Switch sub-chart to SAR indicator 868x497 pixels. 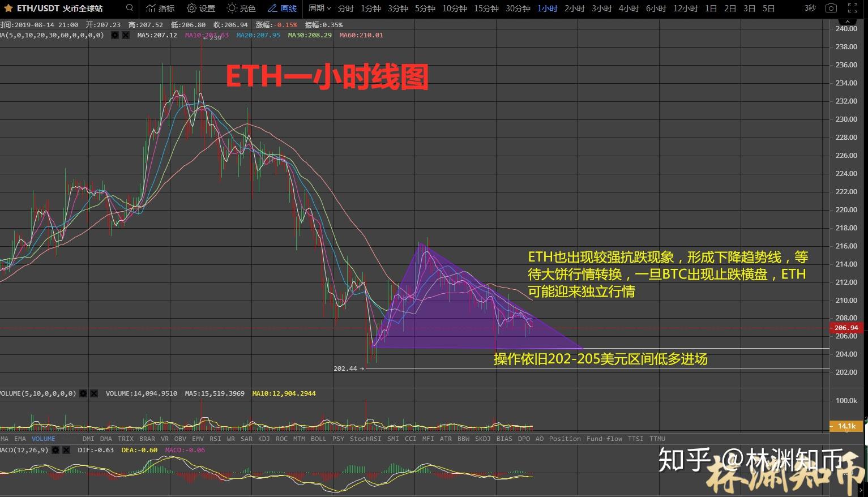pos(247,439)
